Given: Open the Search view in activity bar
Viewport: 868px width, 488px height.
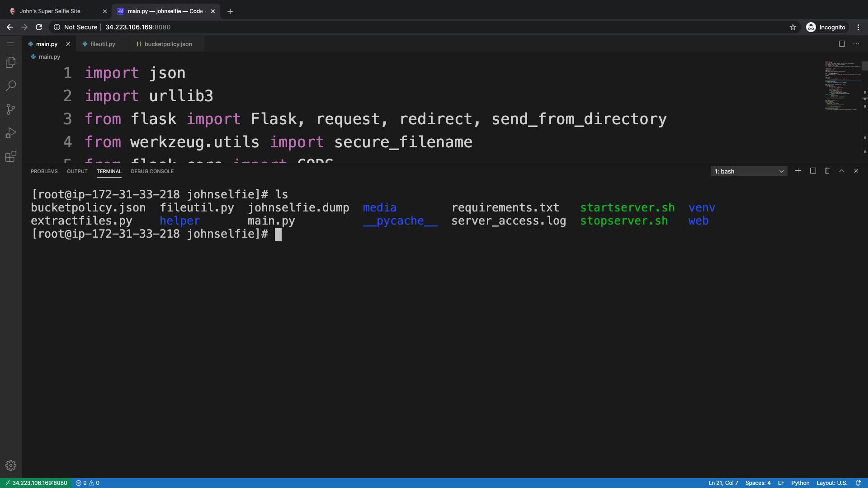Looking at the screenshot, I should (11, 86).
